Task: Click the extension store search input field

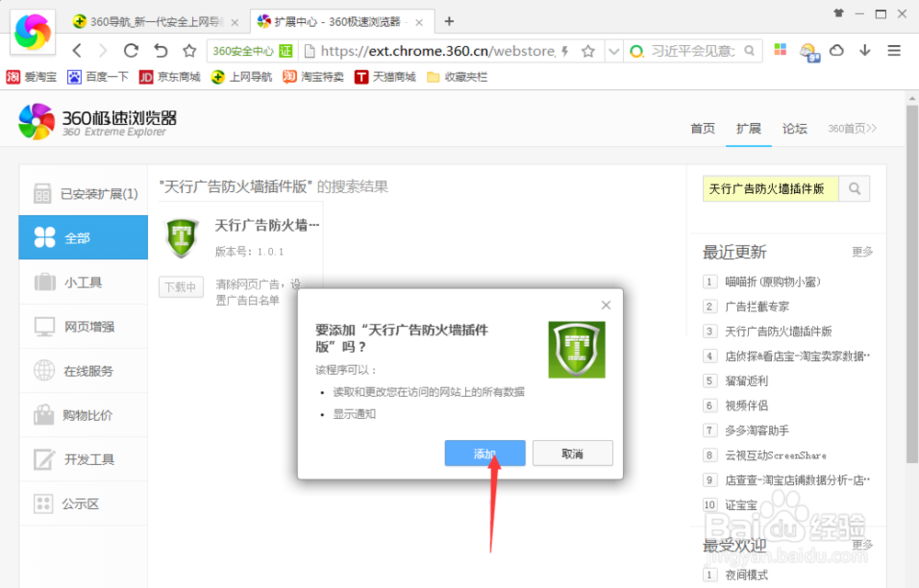Action: (x=771, y=188)
